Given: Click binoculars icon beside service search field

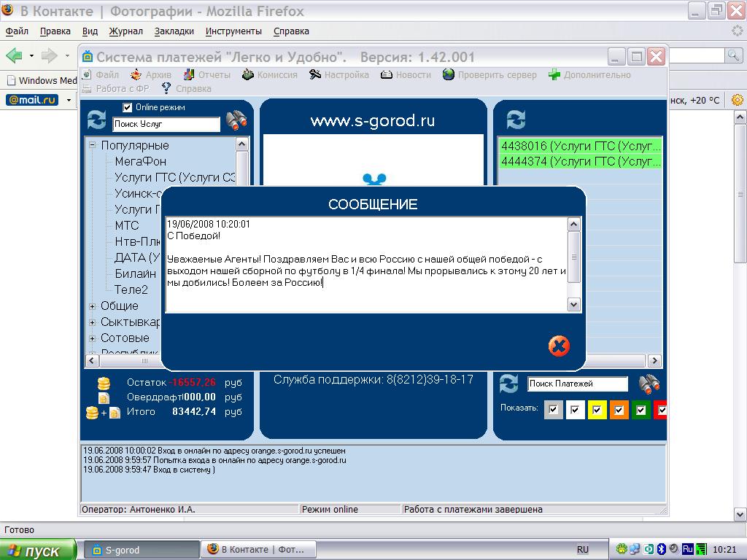Looking at the screenshot, I should [236, 120].
